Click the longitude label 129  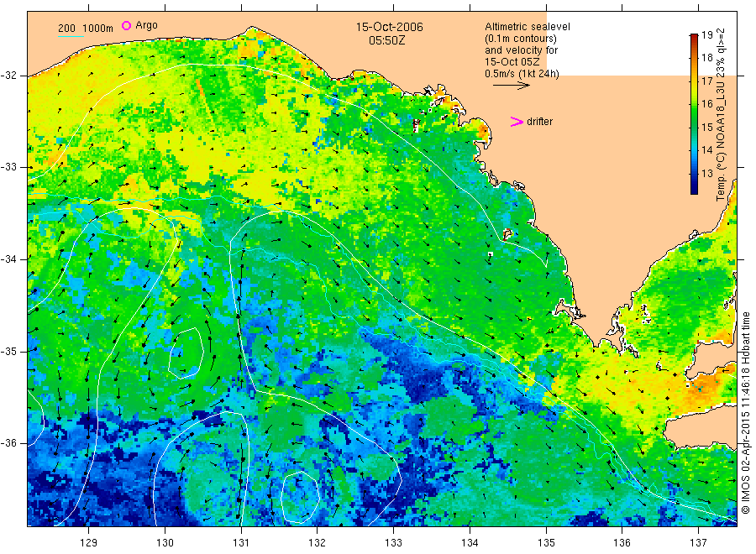tap(89, 543)
